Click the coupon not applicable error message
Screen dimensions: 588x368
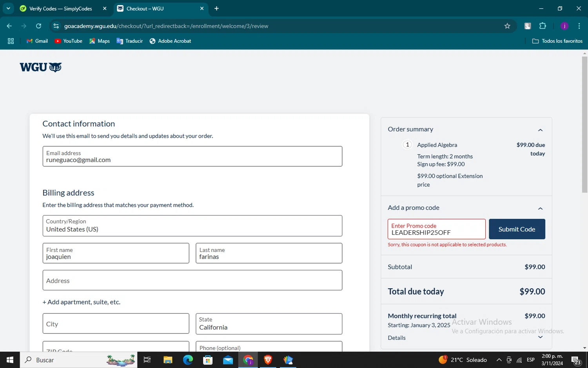pyautogui.click(x=447, y=244)
